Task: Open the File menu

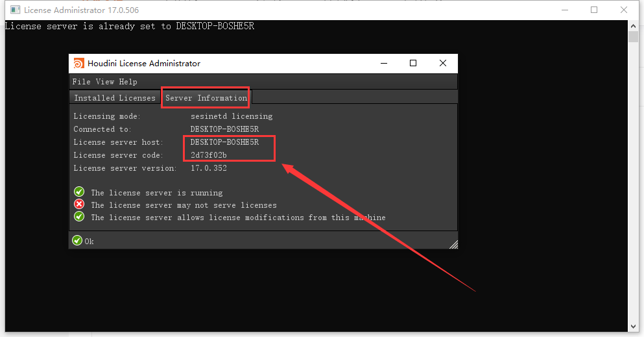Action: (x=81, y=82)
